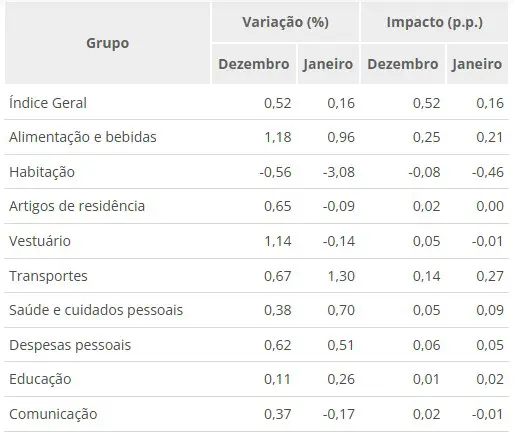Screen dimensions: 514x436
Task: Click the Artigos de residência label
Action: [x=77, y=206]
